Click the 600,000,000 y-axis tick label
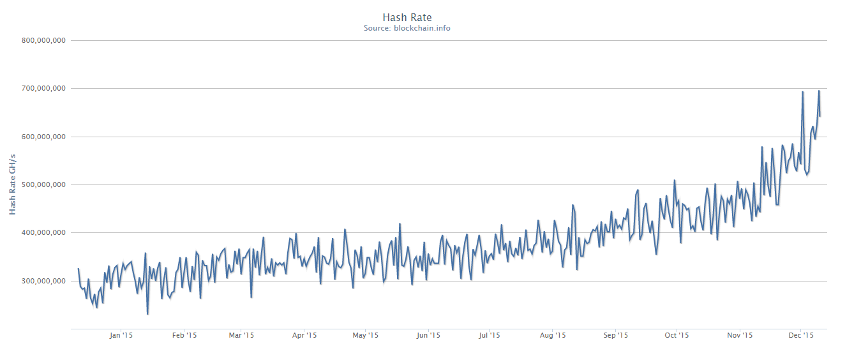The width and height of the screenshot is (868, 353). (43, 137)
